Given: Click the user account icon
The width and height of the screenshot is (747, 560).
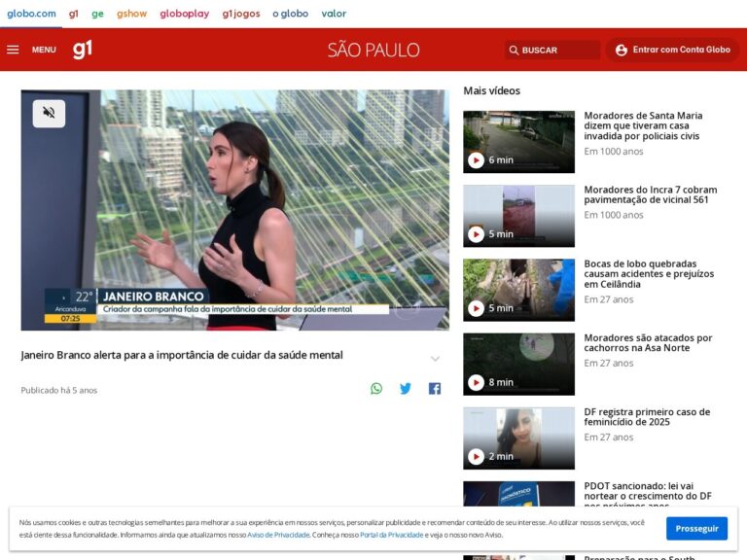Looking at the screenshot, I should point(622,50).
